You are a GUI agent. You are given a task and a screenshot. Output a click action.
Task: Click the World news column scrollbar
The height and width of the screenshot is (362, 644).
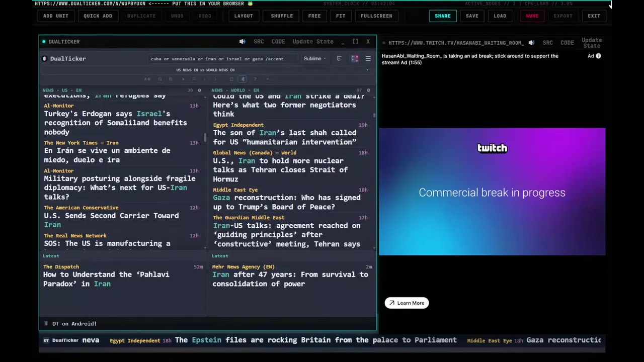(x=374, y=115)
